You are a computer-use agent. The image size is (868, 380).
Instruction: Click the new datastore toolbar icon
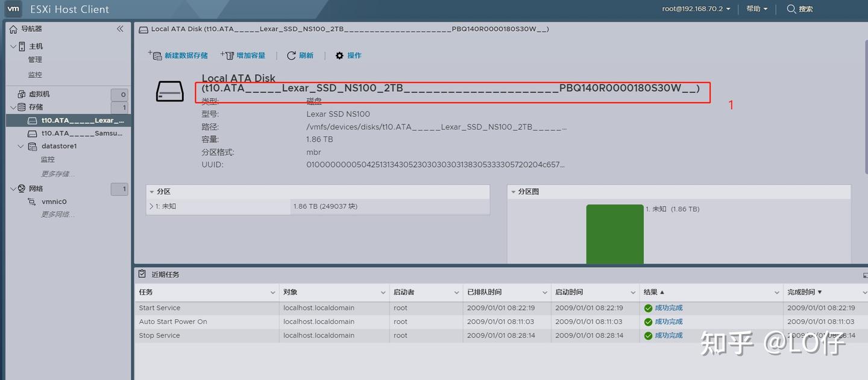[x=155, y=55]
